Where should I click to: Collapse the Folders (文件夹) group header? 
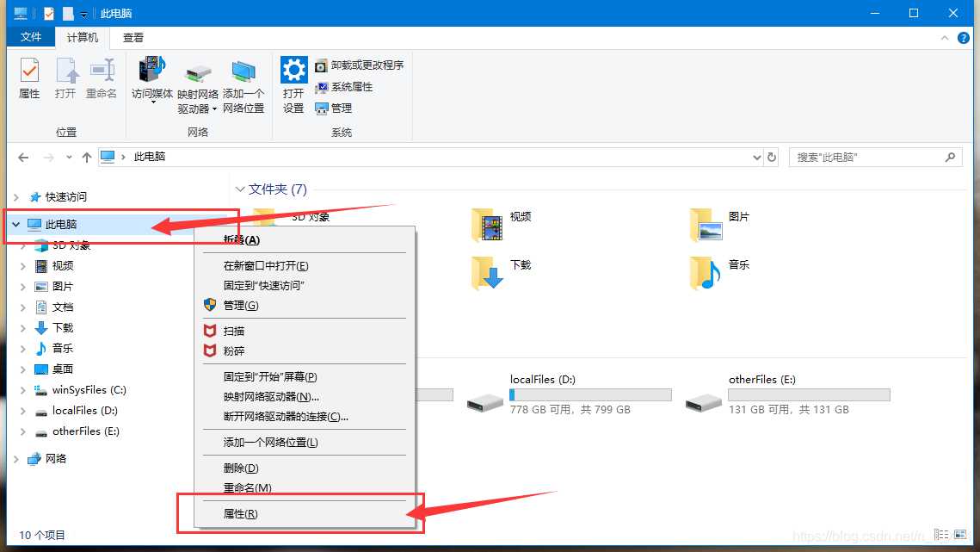(240, 189)
